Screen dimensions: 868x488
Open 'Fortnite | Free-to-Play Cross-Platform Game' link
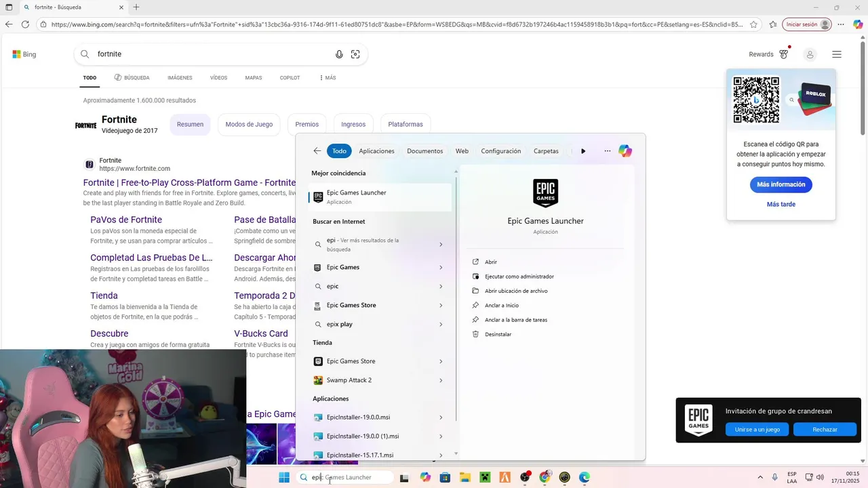pyautogui.click(x=190, y=182)
